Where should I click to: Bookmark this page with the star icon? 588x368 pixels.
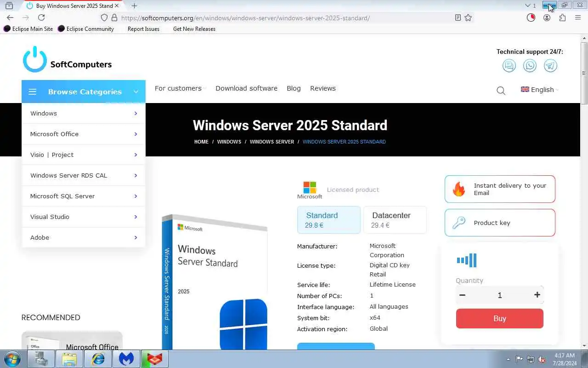[x=468, y=17]
